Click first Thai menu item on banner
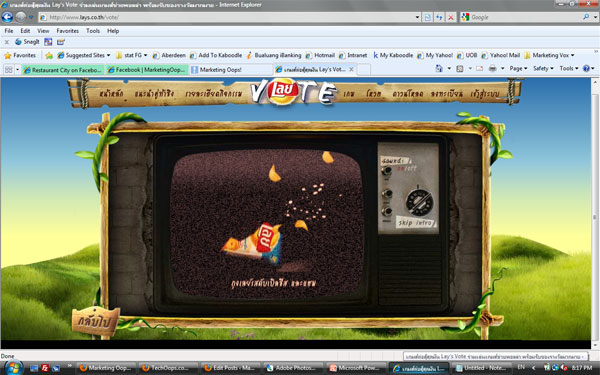 pos(111,94)
